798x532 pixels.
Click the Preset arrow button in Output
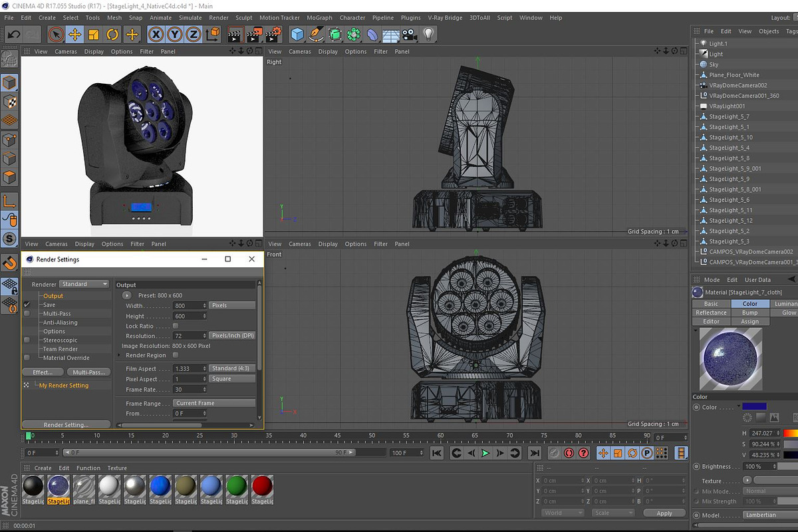(x=127, y=295)
